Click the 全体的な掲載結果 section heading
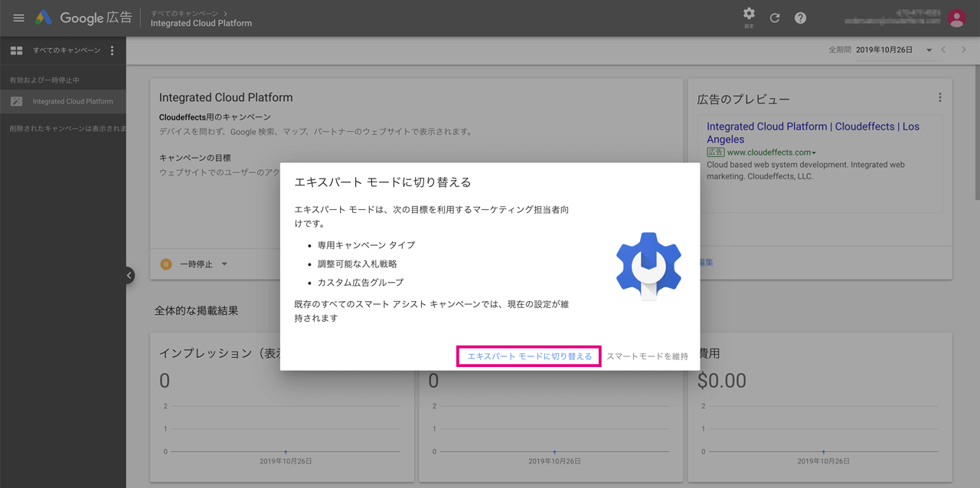The height and width of the screenshot is (488, 980). pyautogui.click(x=196, y=310)
